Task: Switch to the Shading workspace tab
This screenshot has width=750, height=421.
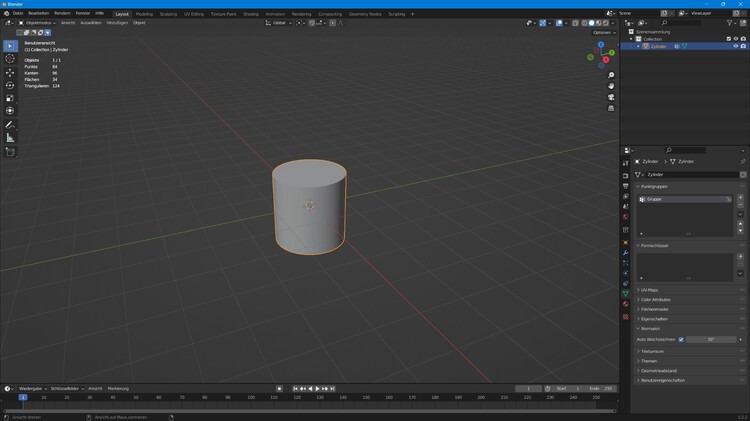Action: [x=251, y=14]
